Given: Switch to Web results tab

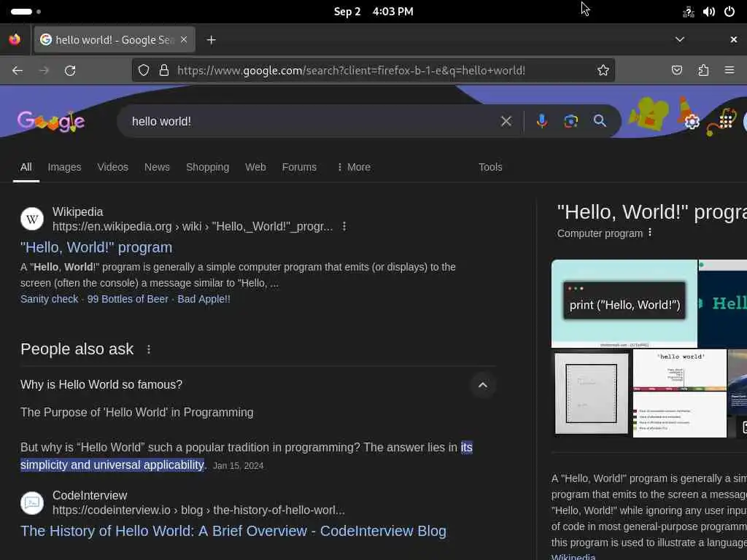Looking at the screenshot, I should (x=256, y=167).
